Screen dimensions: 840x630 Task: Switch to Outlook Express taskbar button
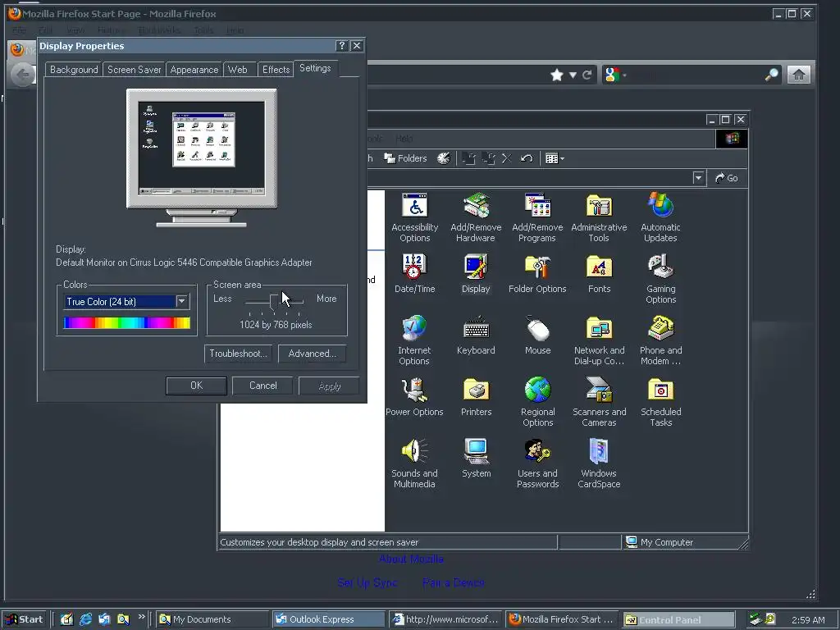click(328, 619)
